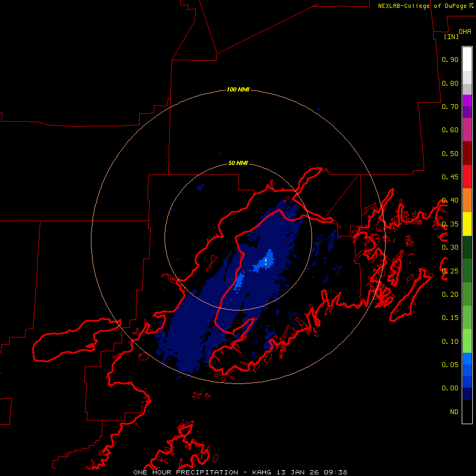Click the OHA product code label

(465, 32)
